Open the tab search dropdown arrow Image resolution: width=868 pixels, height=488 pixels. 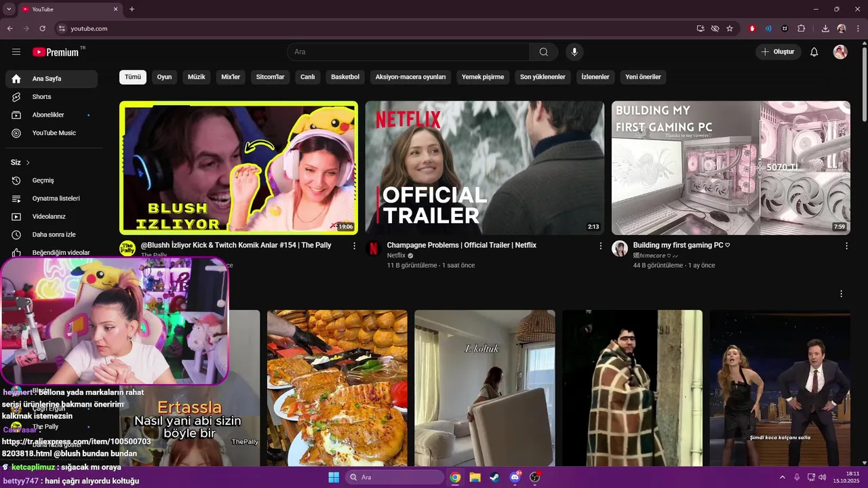point(9,9)
